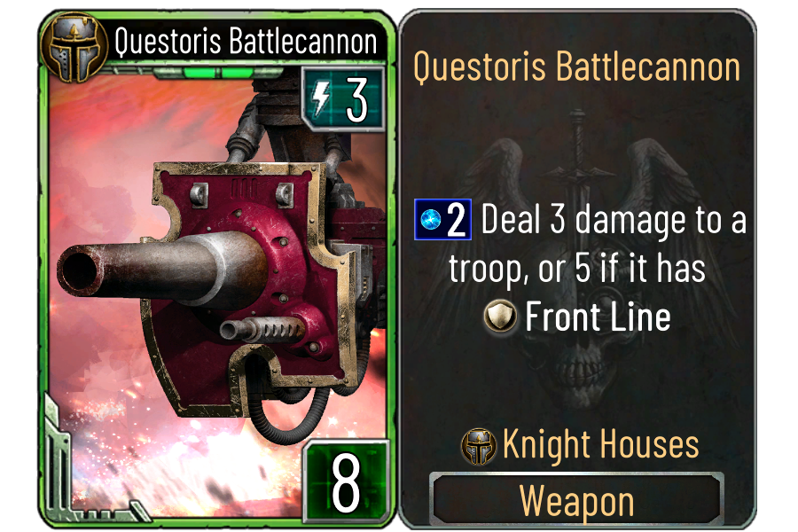Image resolution: width=798 pixels, height=532 pixels.
Task: Click the Front Line keyword text
Action: 598,317
